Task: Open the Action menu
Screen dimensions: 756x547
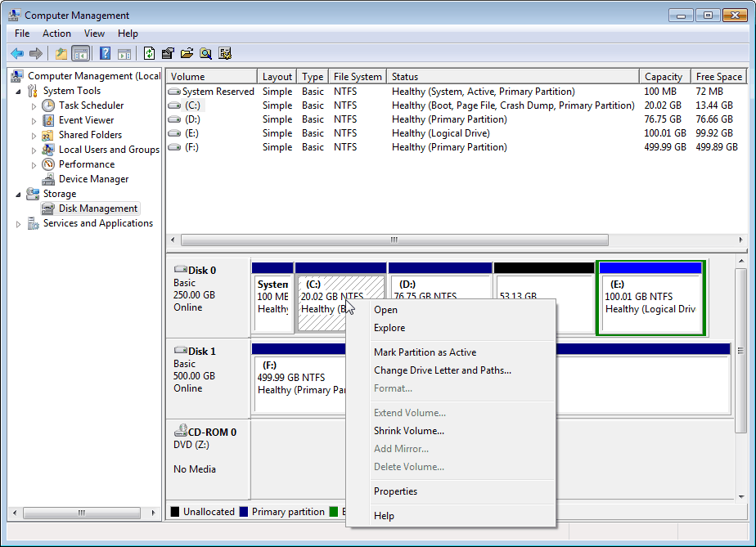Action: point(56,34)
